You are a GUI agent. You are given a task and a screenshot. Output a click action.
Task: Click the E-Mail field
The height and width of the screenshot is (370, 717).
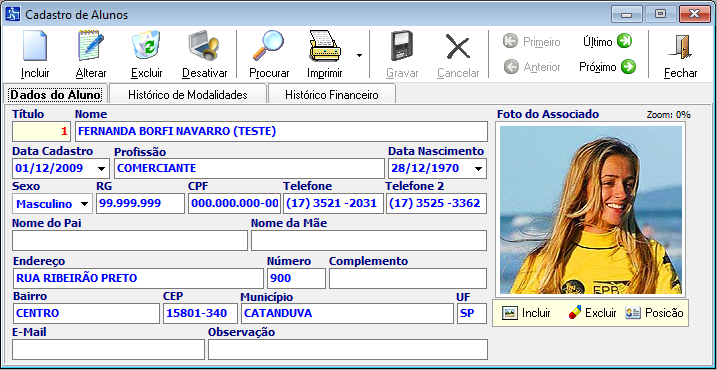(108, 350)
